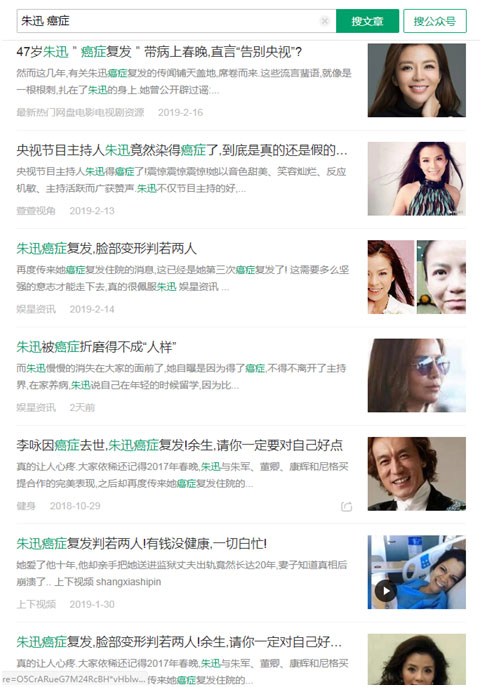Screen dimensions: 482x687
Task: Open article 央视节目主持人朱迅竟然染得癌症了
Action: 181,150
